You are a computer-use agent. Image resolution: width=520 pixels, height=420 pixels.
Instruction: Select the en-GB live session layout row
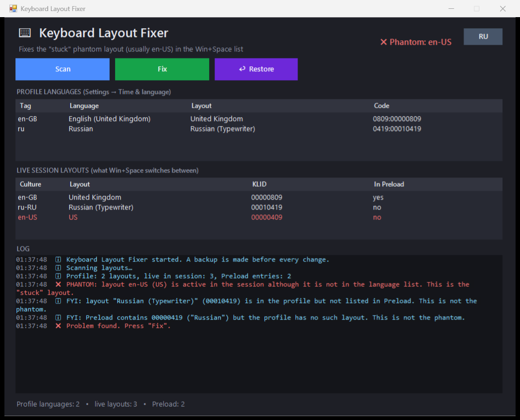point(259,197)
